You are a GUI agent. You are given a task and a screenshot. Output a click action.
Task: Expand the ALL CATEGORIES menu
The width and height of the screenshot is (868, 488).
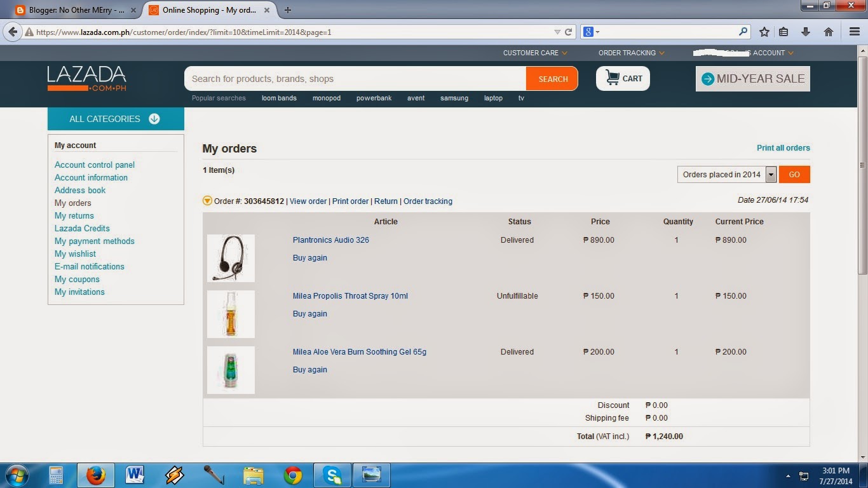click(x=116, y=119)
